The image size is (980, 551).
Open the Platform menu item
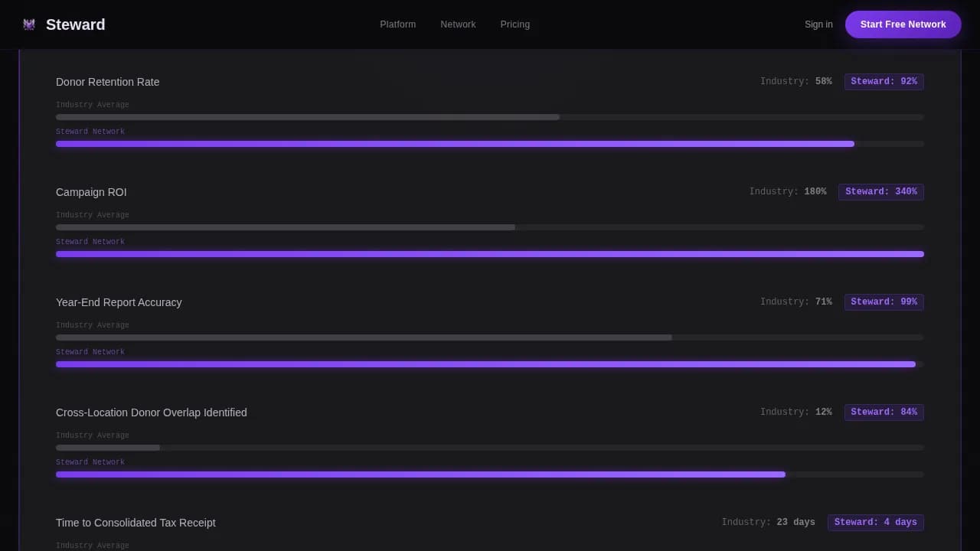click(398, 24)
